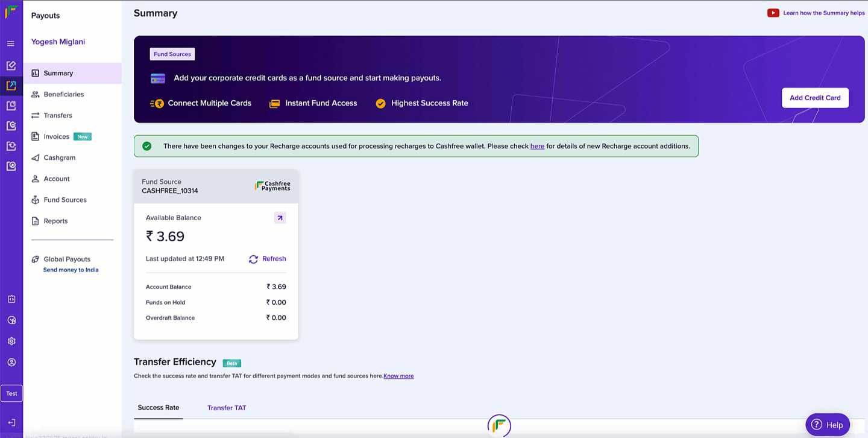The image size is (868, 438).
Task: Click the Fund Sources badge in banner
Action: click(x=172, y=54)
